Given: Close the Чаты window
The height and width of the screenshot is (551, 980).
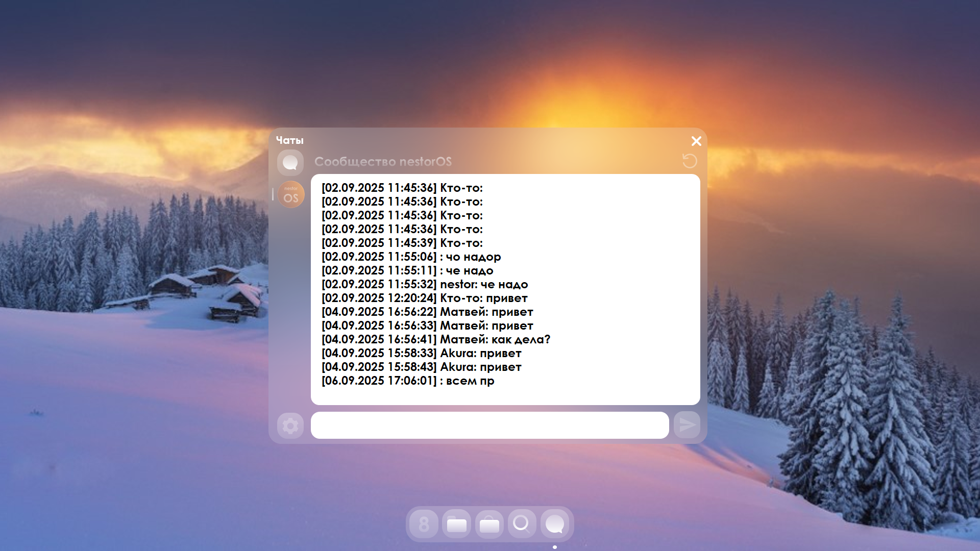Looking at the screenshot, I should (696, 141).
